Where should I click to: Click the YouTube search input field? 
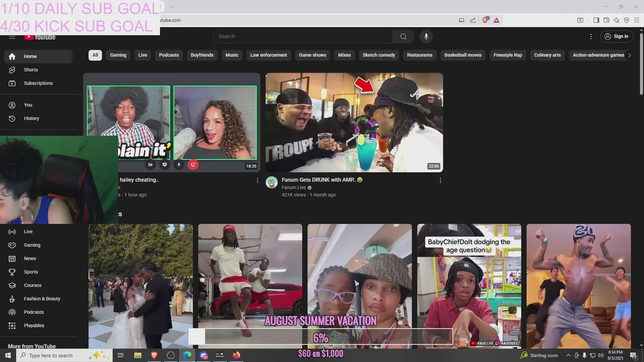pos(303,36)
